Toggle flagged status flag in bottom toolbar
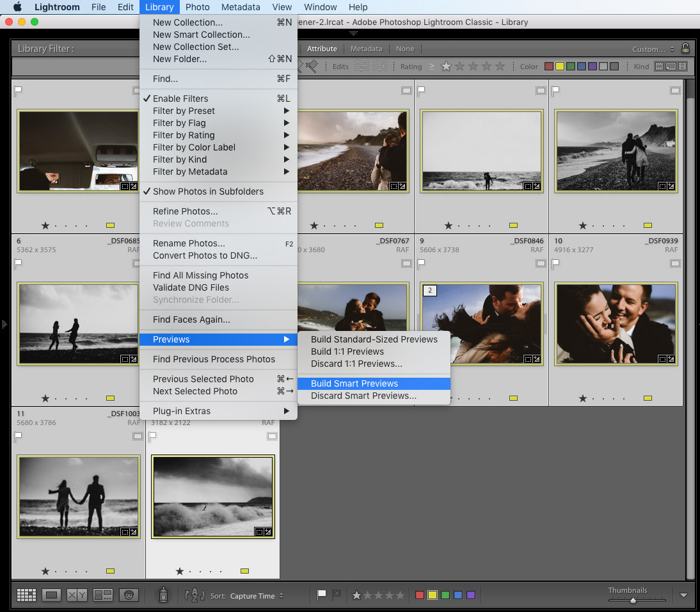Viewport: 700px width, 612px height. [x=322, y=595]
